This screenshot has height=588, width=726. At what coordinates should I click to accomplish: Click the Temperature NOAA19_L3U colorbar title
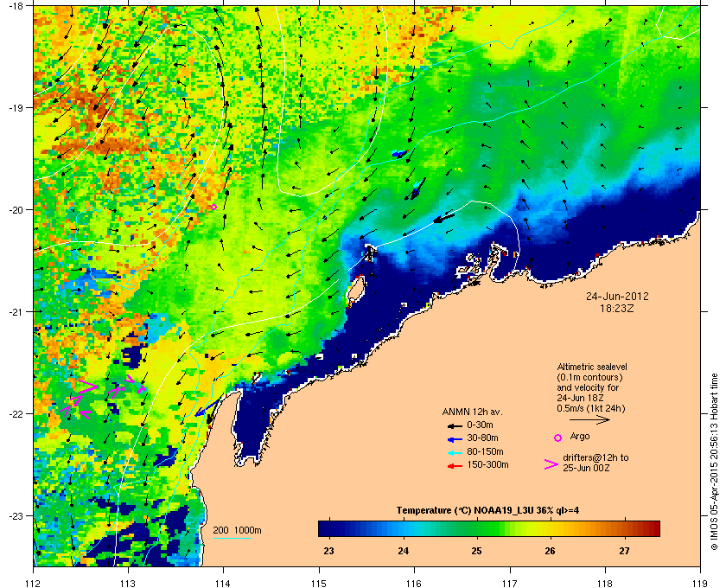[x=487, y=511]
